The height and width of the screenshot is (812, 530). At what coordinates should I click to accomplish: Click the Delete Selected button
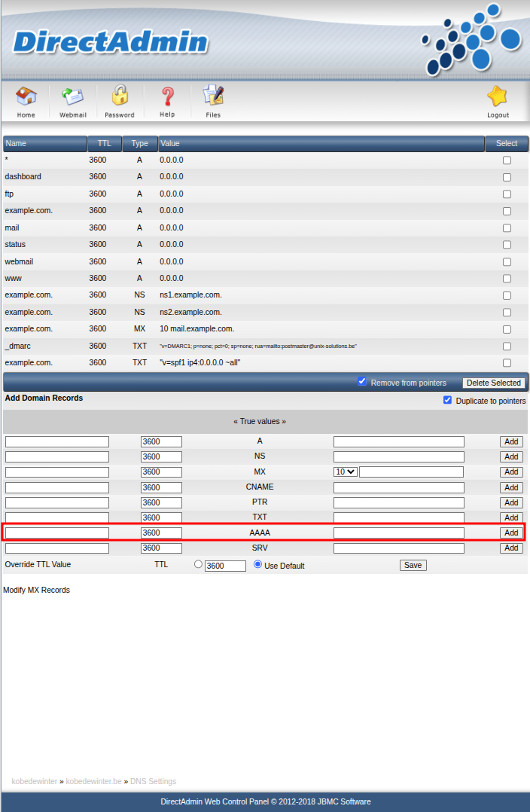click(493, 383)
